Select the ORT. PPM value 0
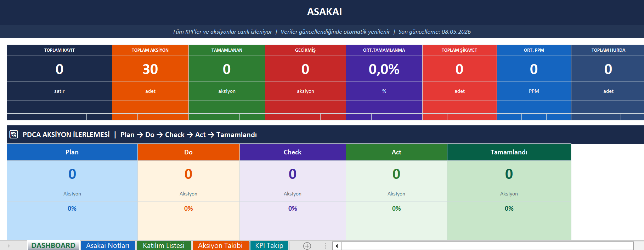Image resolution: width=644 pixels, height=250 pixels. point(534,69)
